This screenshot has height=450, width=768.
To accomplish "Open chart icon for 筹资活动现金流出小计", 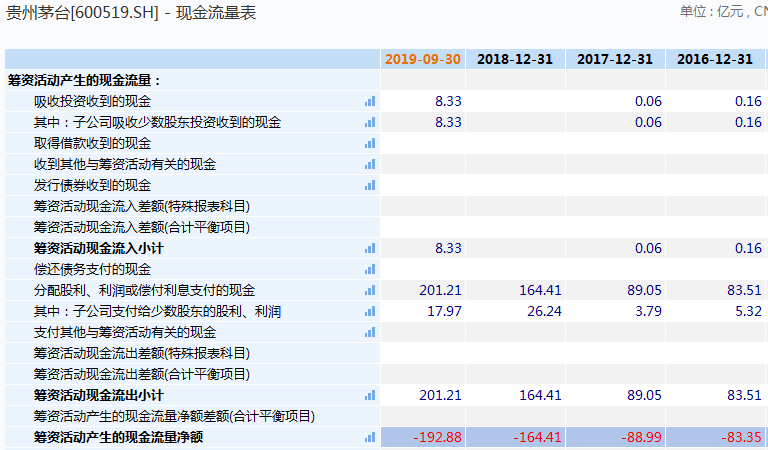I will tap(370, 395).
